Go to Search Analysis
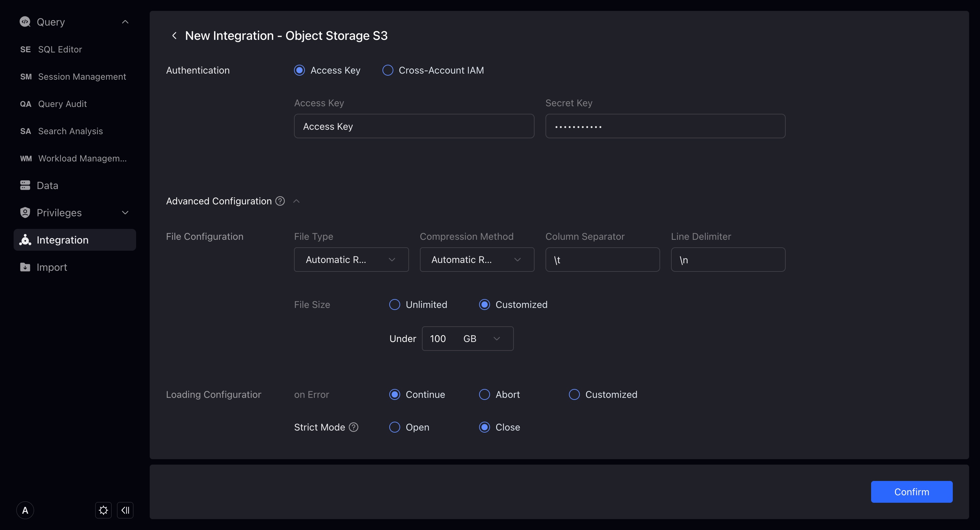Screen dimensions: 980x530 tap(70, 131)
